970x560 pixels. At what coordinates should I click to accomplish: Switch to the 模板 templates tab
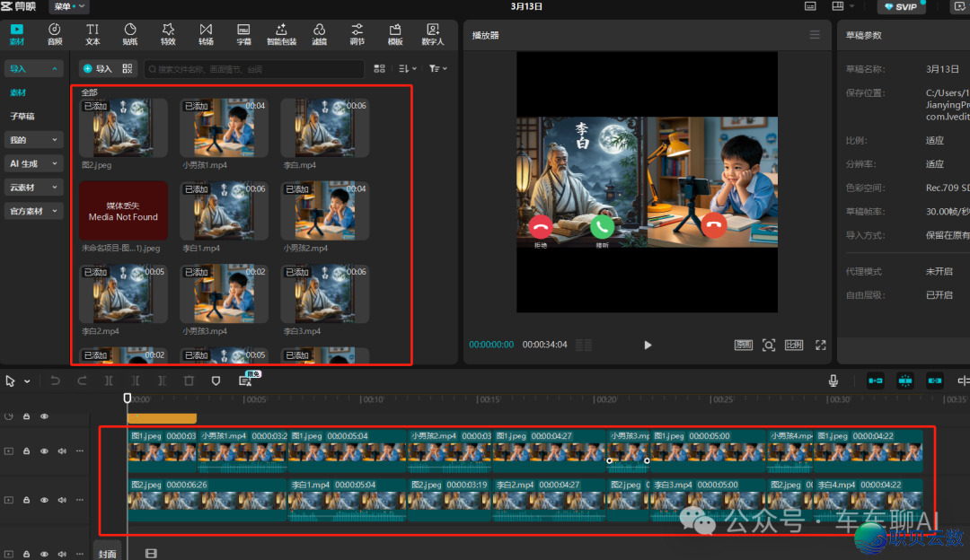[x=394, y=34]
